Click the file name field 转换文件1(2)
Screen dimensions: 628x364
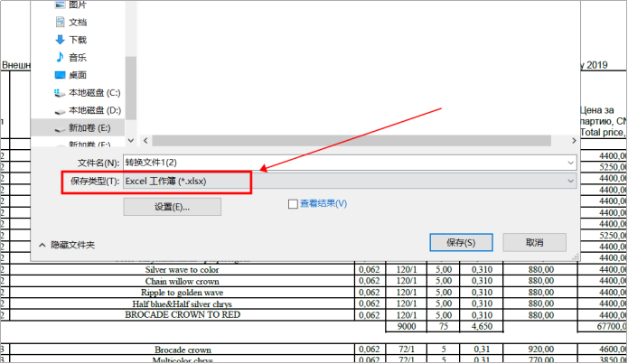(350, 163)
